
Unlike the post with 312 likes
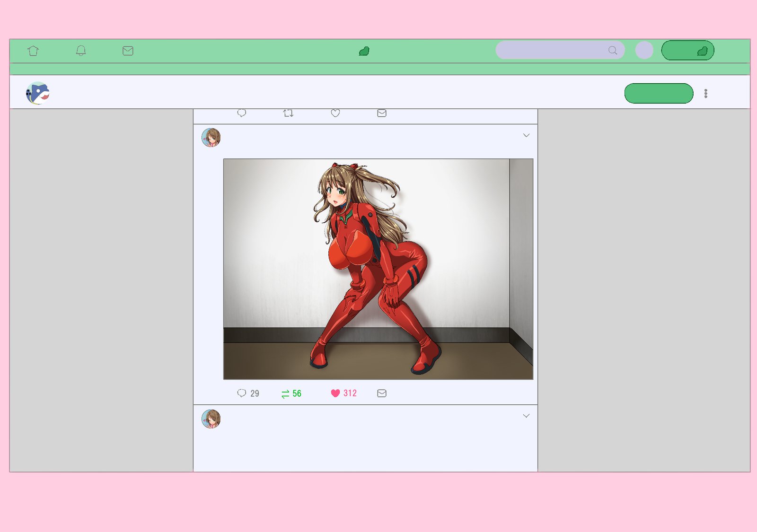point(335,393)
